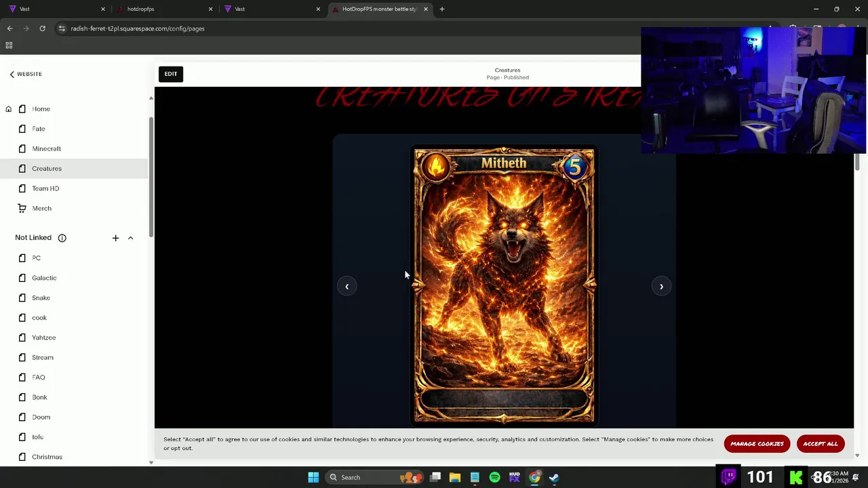Show previous creature card in carousel

pyautogui.click(x=347, y=286)
